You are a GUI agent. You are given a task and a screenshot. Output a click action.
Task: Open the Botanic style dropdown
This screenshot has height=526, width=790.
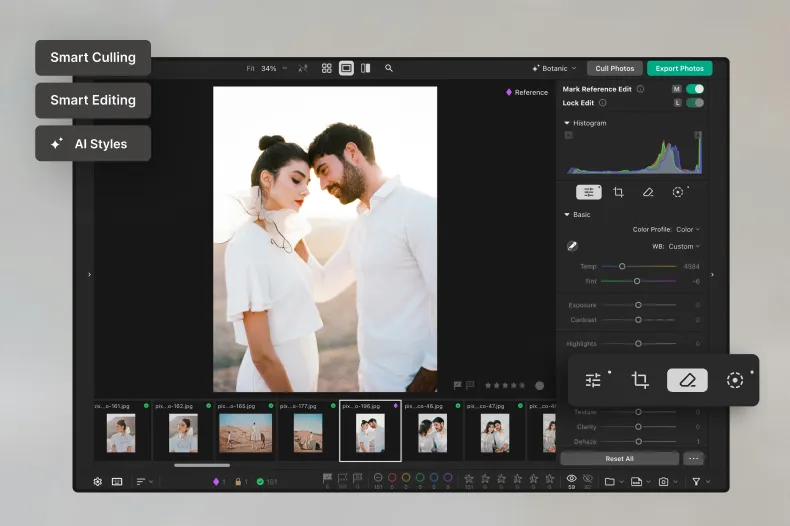tap(554, 68)
